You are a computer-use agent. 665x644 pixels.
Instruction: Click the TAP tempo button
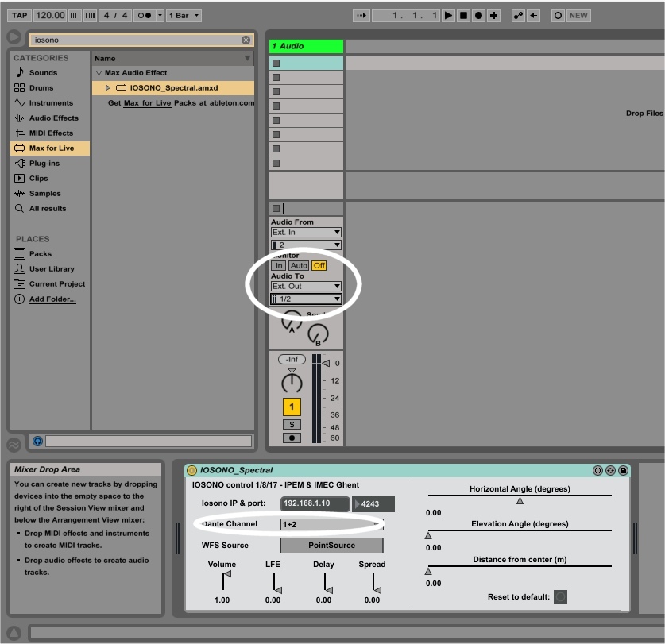tap(19, 16)
